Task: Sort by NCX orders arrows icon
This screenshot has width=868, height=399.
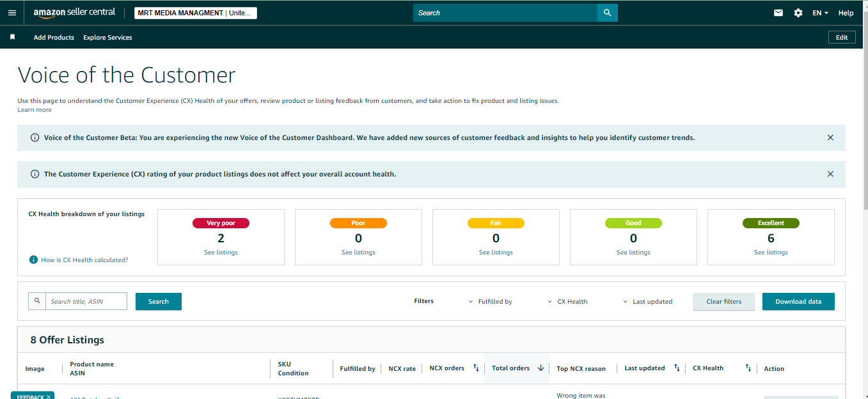Action: tap(476, 368)
